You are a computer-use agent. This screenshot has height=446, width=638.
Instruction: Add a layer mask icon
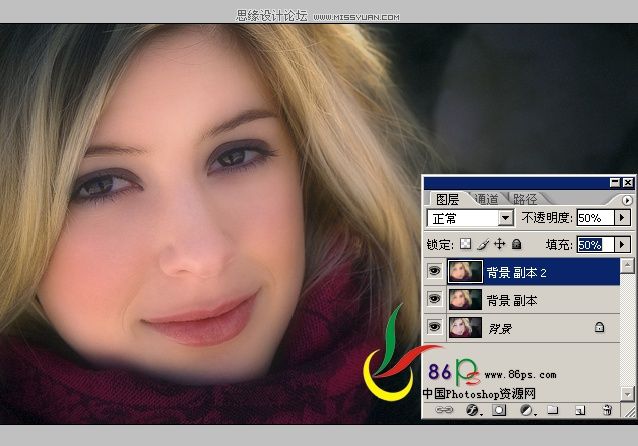click(x=499, y=410)
